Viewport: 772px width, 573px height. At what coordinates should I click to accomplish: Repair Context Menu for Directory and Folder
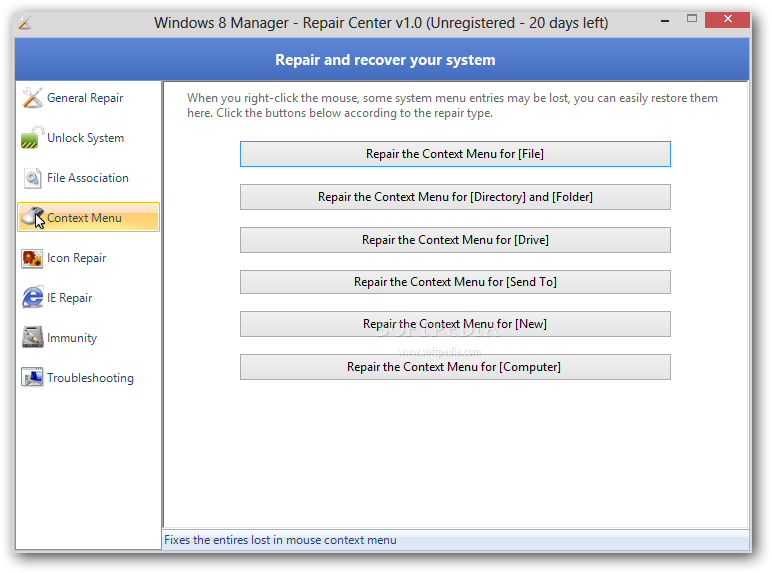coord(455,197)
